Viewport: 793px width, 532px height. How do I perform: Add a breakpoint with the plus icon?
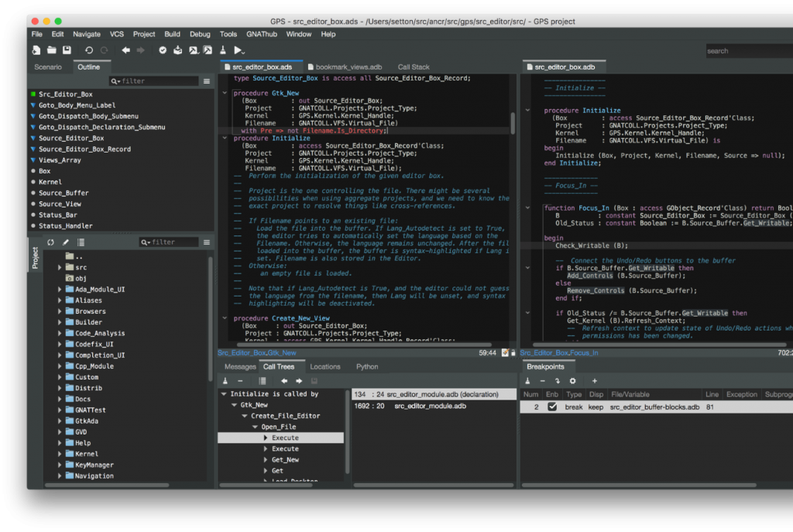(595, 381)
